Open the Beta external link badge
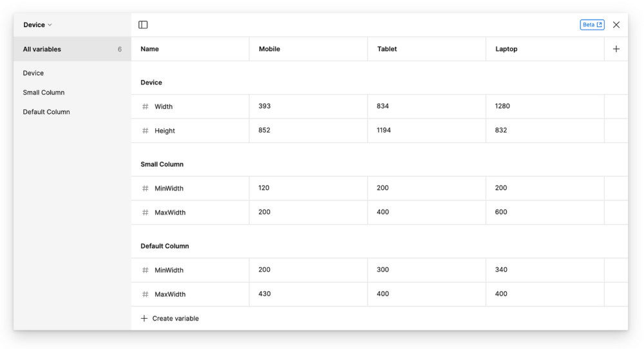 point(592,25)
